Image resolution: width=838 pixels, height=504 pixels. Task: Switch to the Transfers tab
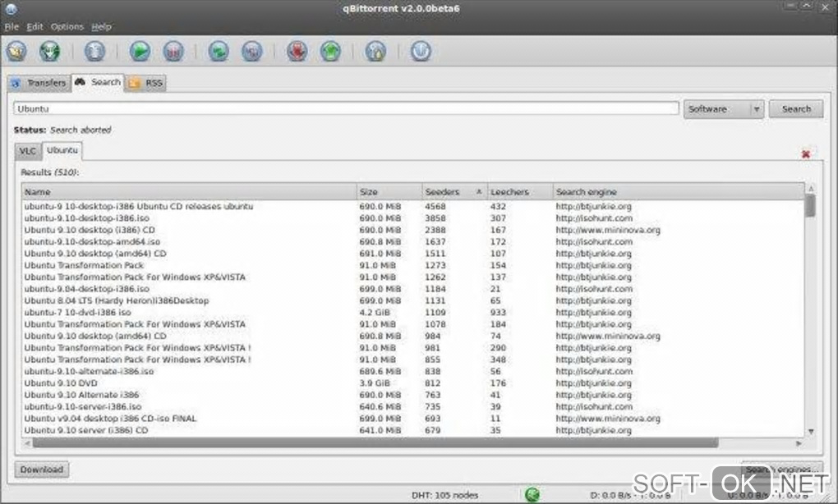(x=39, y=83)
